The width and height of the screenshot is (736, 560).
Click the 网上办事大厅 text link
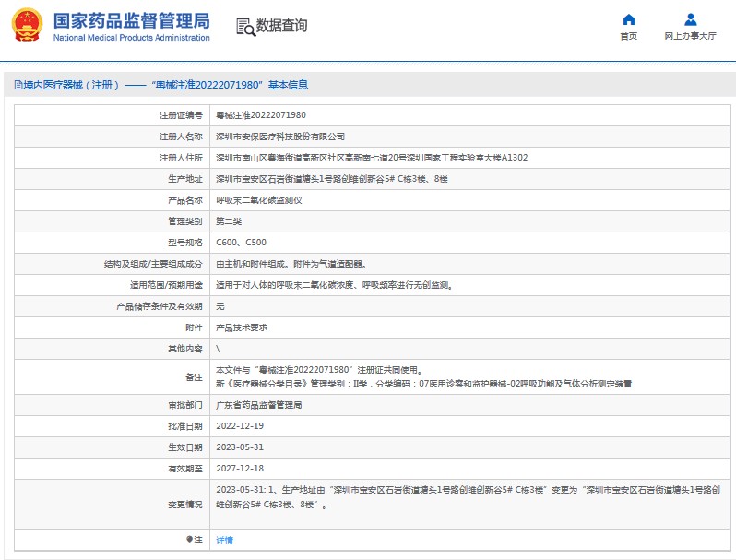(690, 36)
